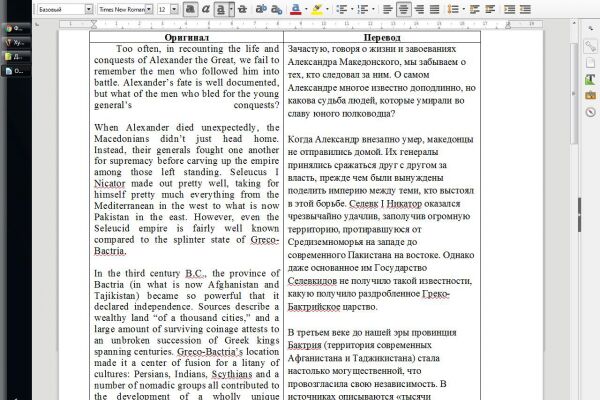The image size is (600, 400).
Task: Open bullet list style dropdown
Action: (352, 9)
